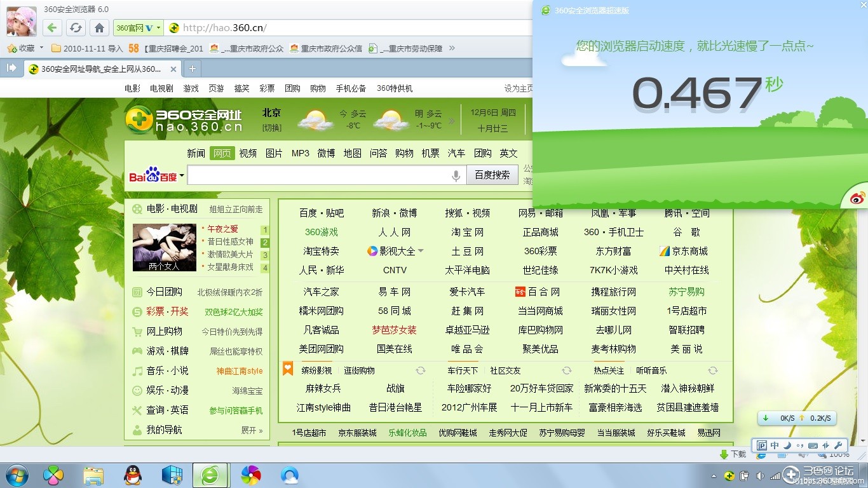Click the microphone voice search icon
This screenshot has width=868, height=488.
click(x=456, y=176)
